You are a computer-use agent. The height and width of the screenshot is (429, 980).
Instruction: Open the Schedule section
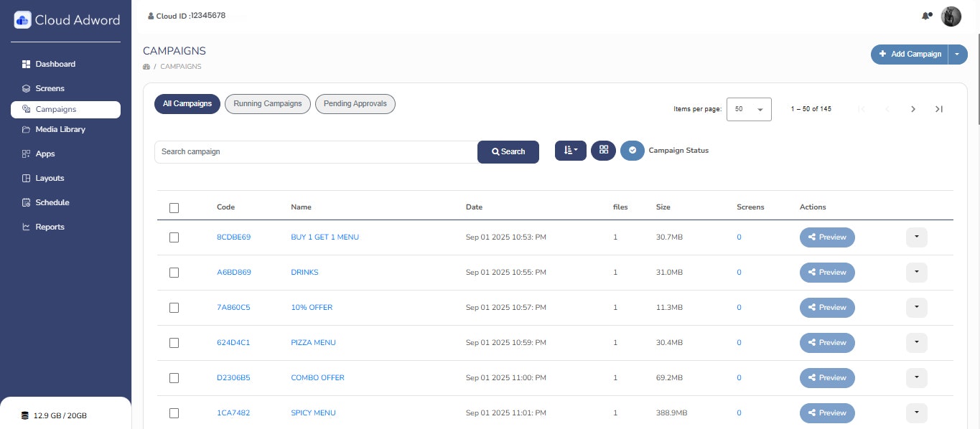click(x=52, y=202)
